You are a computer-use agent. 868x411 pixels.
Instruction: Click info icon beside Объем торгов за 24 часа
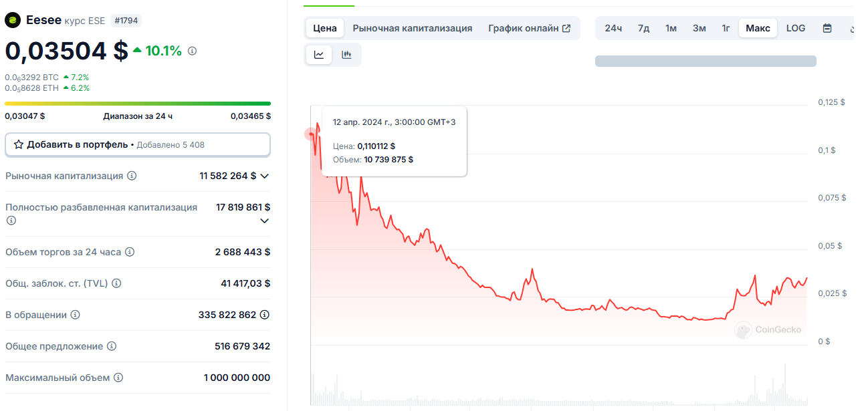tap(129, 252)
